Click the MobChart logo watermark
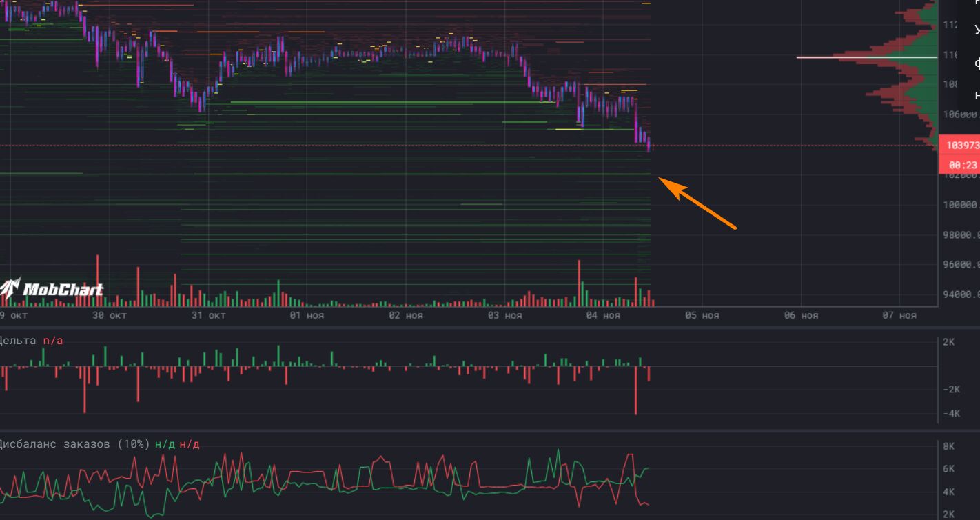 [x=52, y=290]
